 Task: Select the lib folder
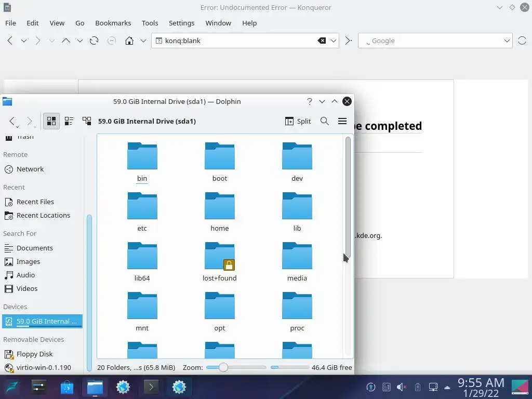tap(297, 212)
